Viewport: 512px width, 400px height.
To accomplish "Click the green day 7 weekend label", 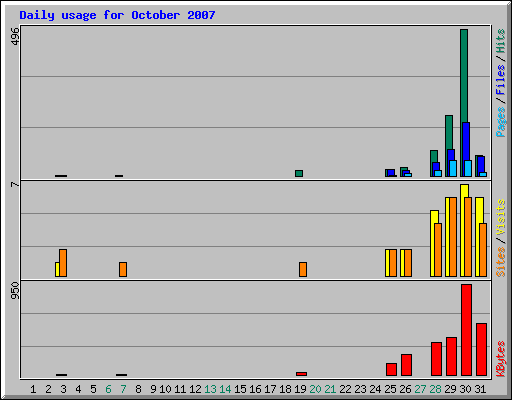I will pos(123,389).
